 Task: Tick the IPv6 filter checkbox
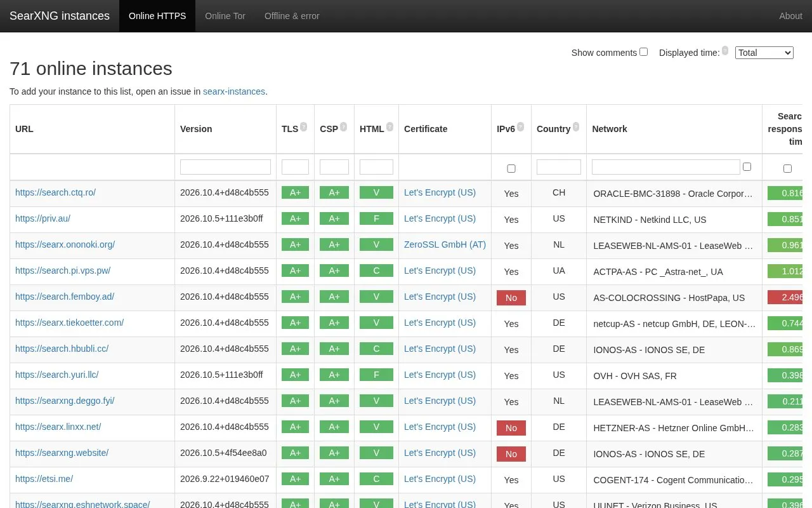click(511, 168)
